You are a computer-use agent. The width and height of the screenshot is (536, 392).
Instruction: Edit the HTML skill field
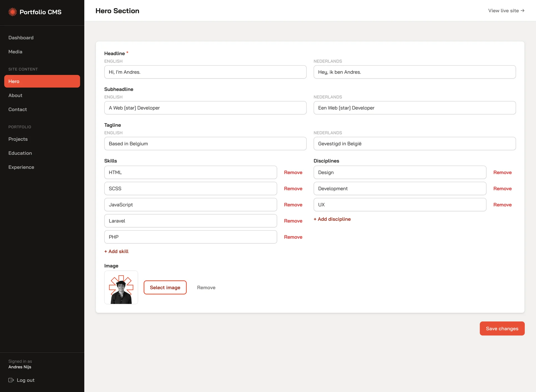(x=190, y=172)
